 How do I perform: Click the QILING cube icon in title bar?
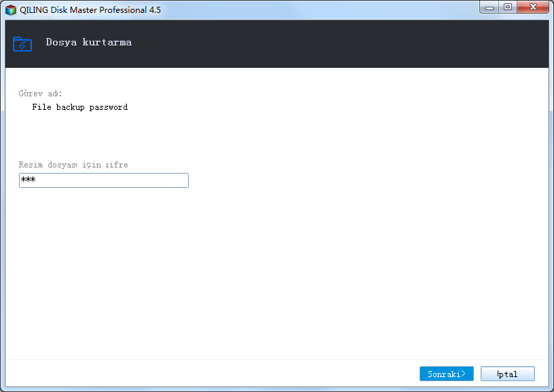pyautogui.click(x=11, y=10)
